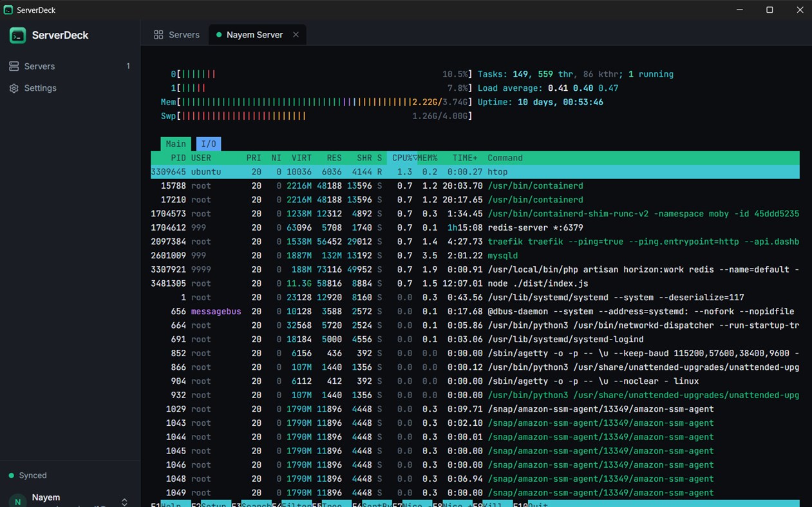Click the green status dot on Nayem Server tab
Viewport: 812px width, 507px height.
coord(219,35)
